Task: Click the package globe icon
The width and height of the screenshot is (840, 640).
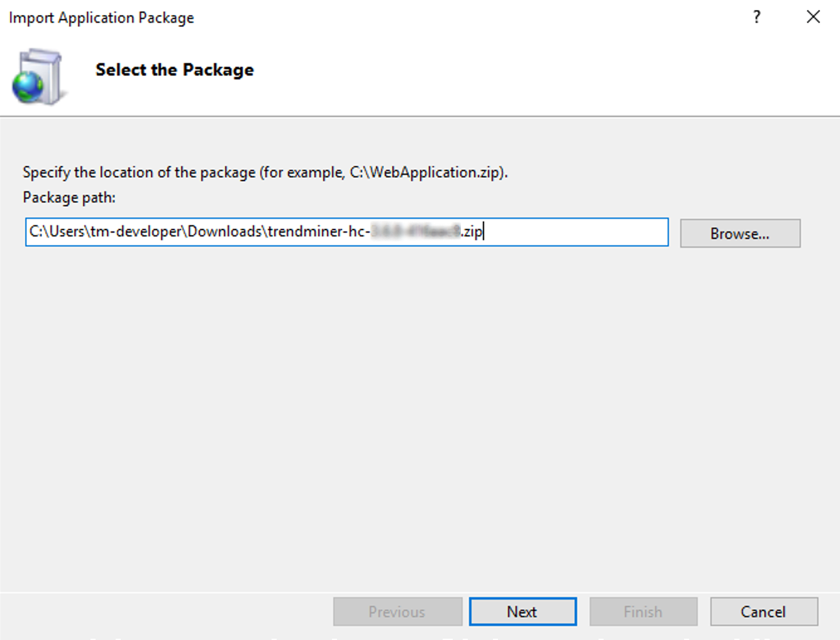Action: pyautogui.click(x=36, y=78)
